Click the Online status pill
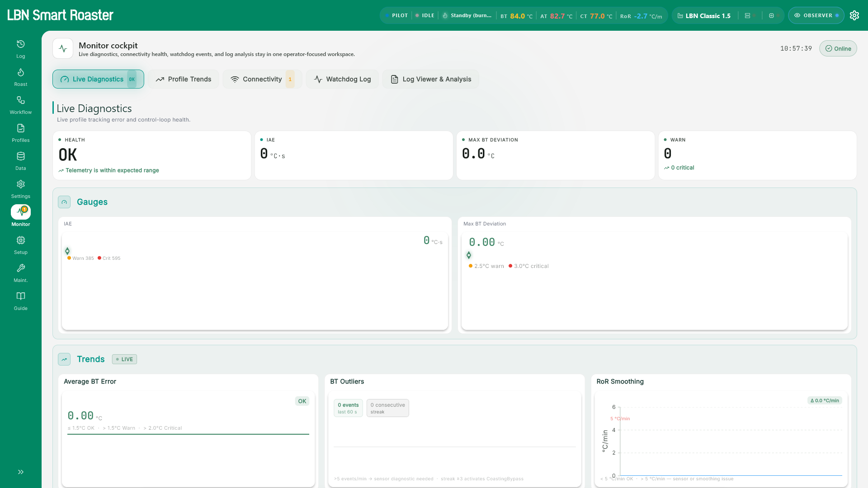The image size is (868, 488). [x=838, y=48]
